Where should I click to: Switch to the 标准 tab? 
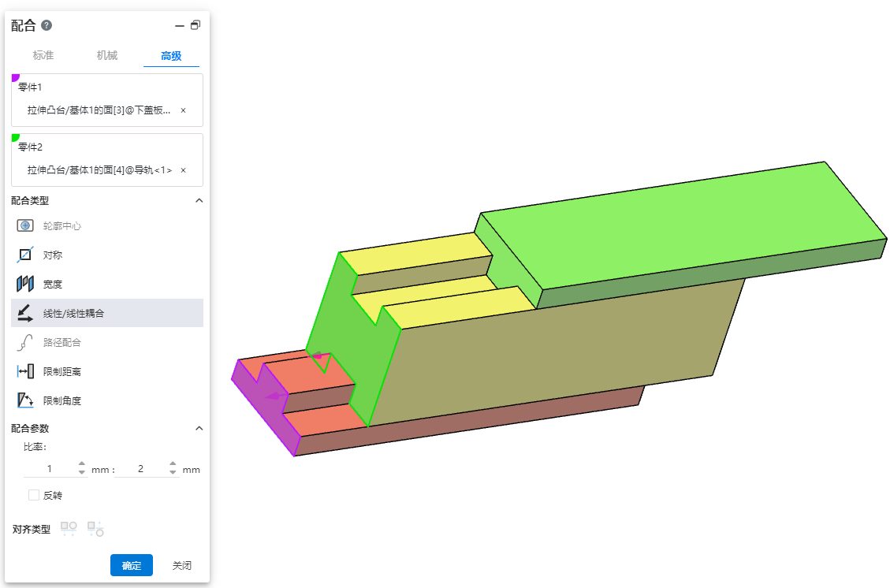coord(43,55)
